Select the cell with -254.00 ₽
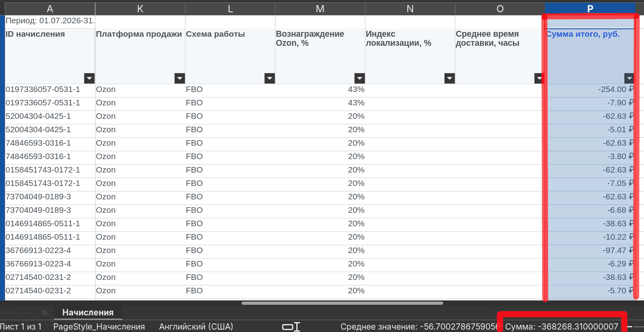Screen dimensions: 644x332 (590, 90)
